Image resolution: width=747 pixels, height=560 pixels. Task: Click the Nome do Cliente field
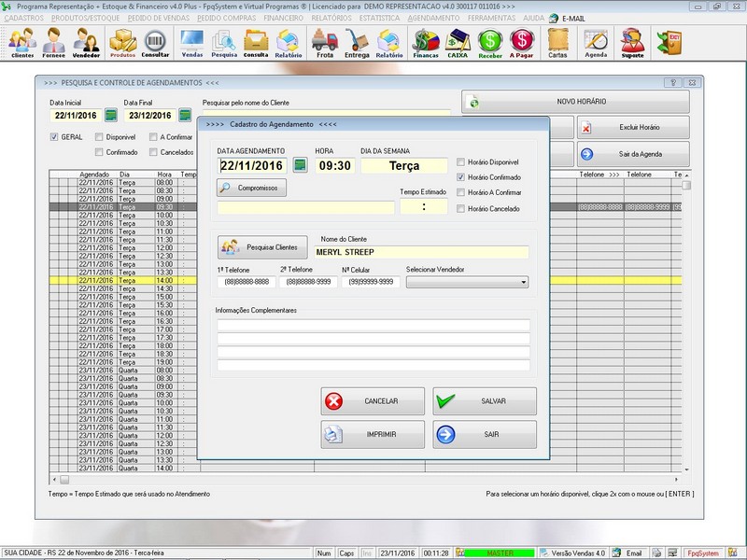[x=420, y=252]
